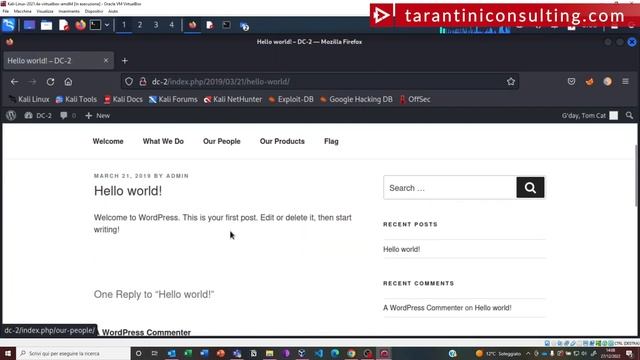Switch to workspace 1
The height and width of the screenshot is (360, 640).
pyautogui.click(x=124, y=25)
